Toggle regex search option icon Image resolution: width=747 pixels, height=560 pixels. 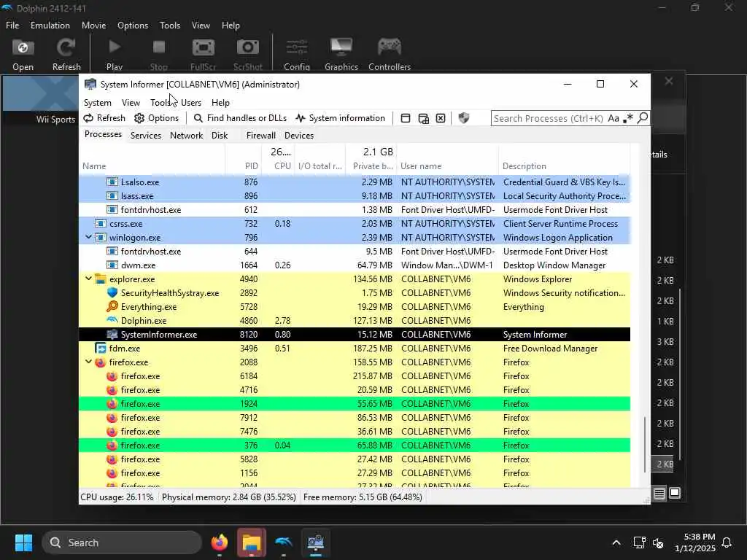tap(628, 118)
